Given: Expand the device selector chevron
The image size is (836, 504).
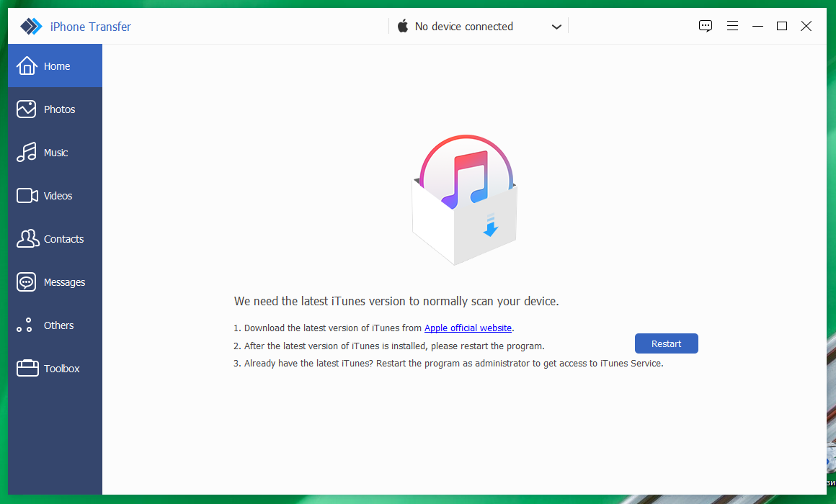Looking at the screenshot, I should 556,27.
